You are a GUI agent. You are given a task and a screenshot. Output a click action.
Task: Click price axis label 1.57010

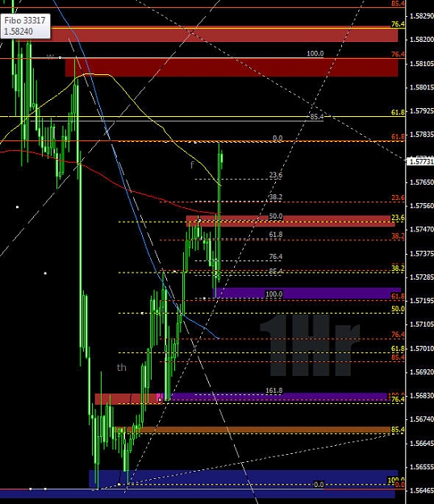(421, 348)
